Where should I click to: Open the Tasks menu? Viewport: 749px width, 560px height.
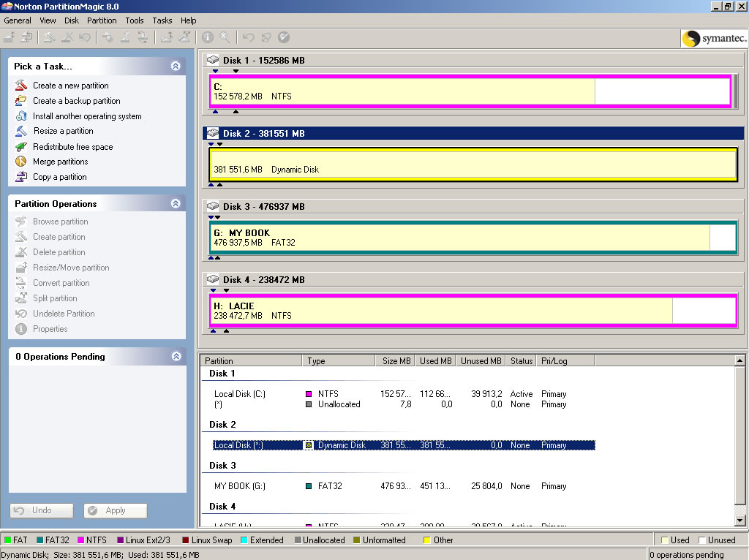(x=162, y=20)
